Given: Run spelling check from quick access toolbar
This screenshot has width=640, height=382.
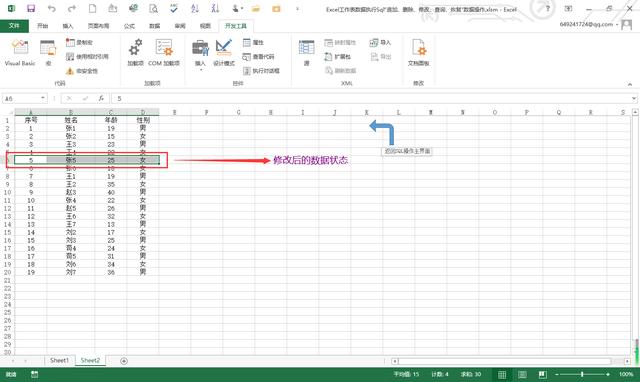Looking at the screenshot, I should [174, 9].
